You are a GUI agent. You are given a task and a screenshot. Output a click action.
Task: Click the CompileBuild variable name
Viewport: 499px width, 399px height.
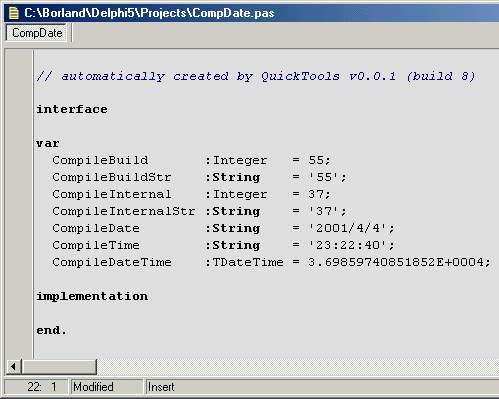pyautogui.click(x=100, y=160)
